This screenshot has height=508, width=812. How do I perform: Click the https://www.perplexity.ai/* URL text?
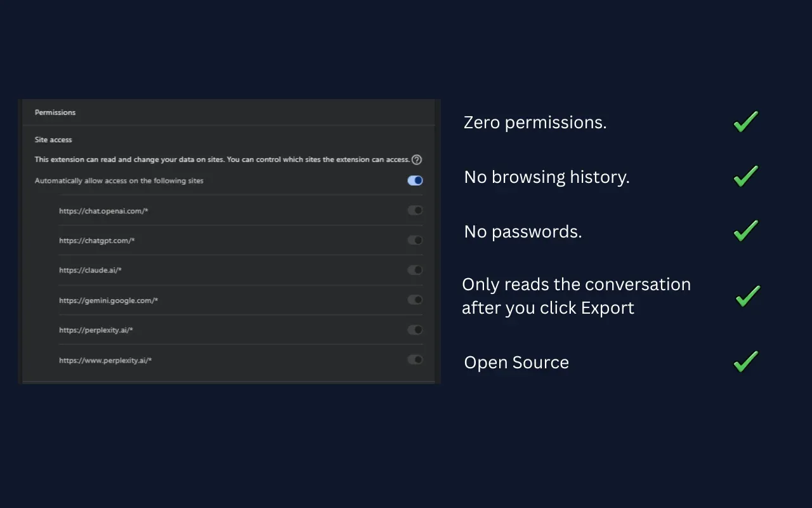tap(105, 361)
